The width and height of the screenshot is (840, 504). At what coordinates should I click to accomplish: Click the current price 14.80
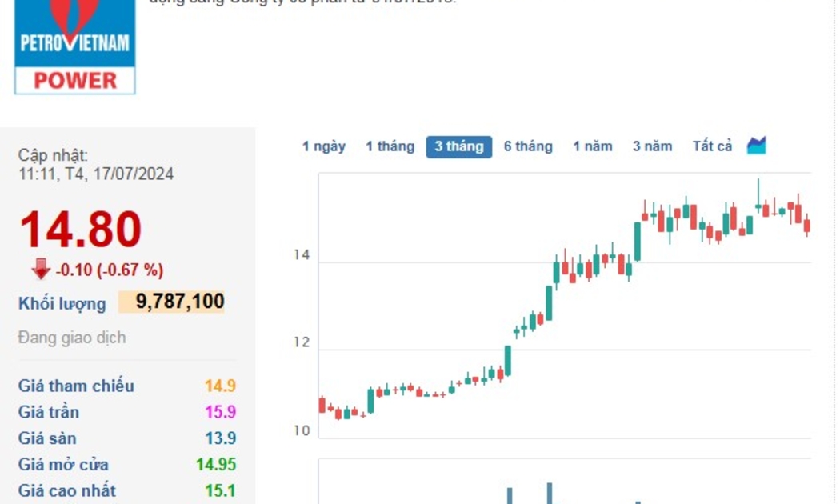tap(80, 230)
